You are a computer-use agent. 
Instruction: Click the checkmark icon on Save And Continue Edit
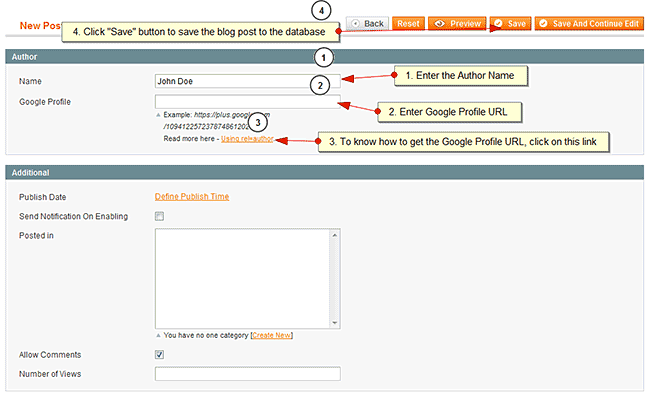[x=543, y=24]
